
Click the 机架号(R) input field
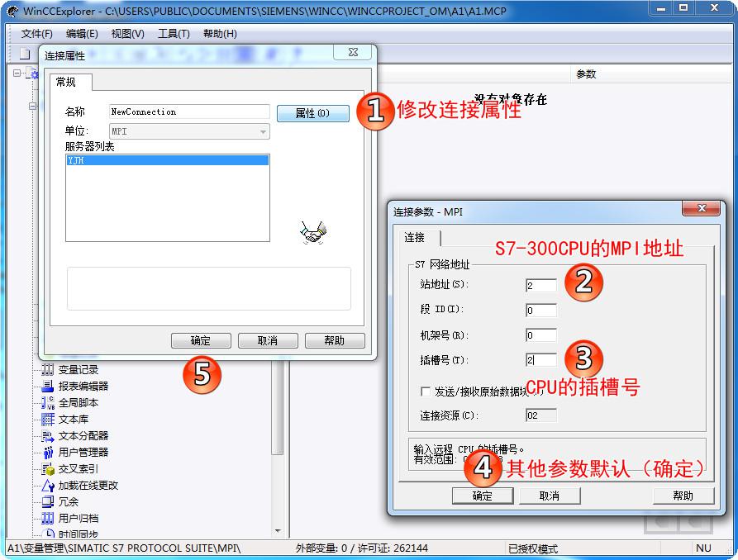tap(541, 335)
